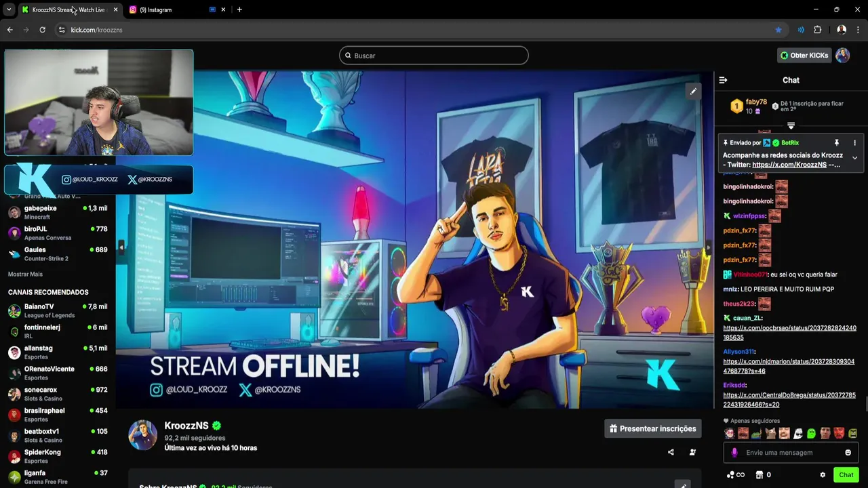The height and width of the screenshot is (488, 868).
Task: Open SpiderKong recommended channel
Action: (58, 457)
